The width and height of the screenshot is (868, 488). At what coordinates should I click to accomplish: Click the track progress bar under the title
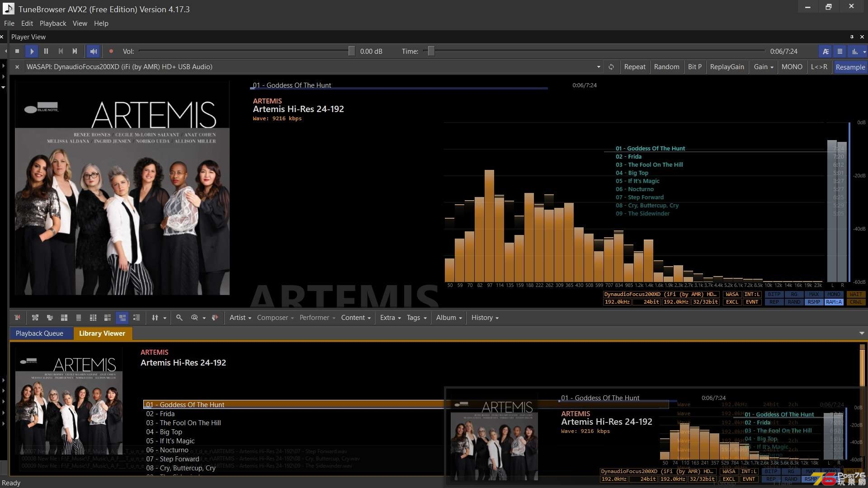pos(399,89)
